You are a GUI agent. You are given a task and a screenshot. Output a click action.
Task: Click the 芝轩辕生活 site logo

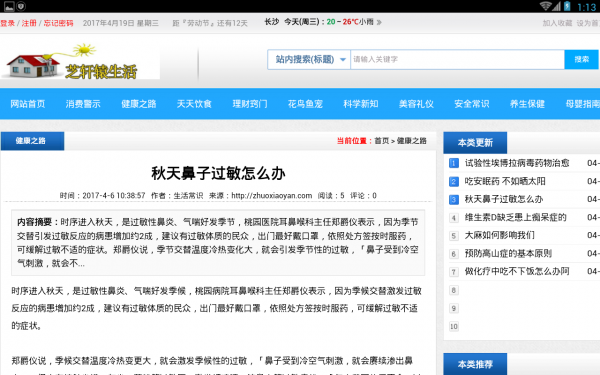pos(80,61)
